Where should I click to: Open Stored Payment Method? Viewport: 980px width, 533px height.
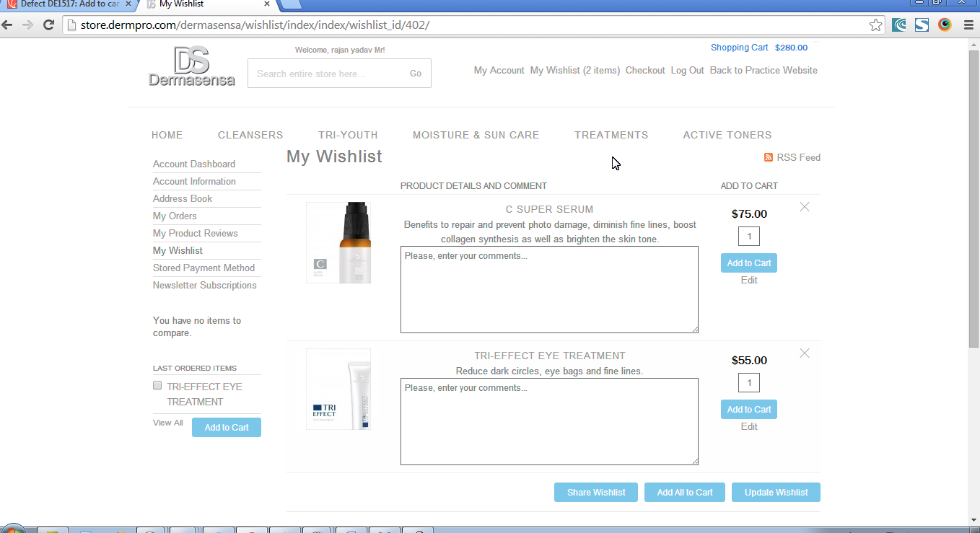click(204, 268)
